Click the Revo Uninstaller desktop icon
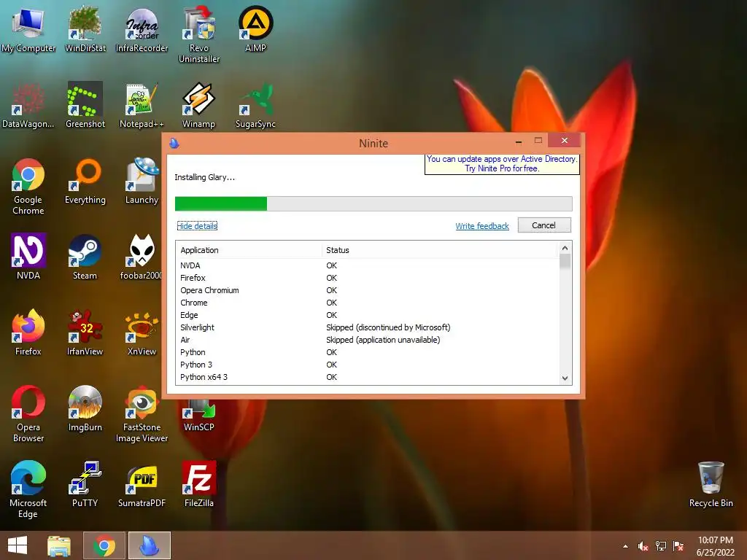This screenshot has height=560, width=747. pos(198,35)
